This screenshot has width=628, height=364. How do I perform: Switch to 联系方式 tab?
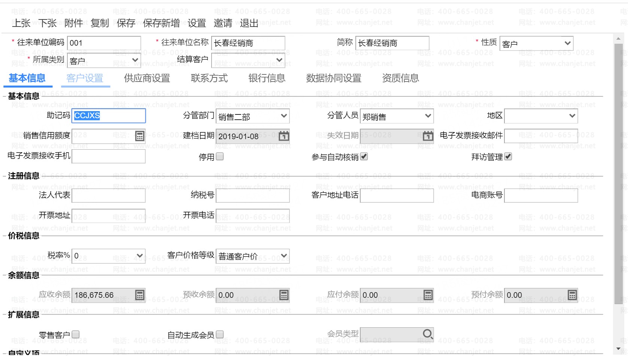click(x=209, y=78)
